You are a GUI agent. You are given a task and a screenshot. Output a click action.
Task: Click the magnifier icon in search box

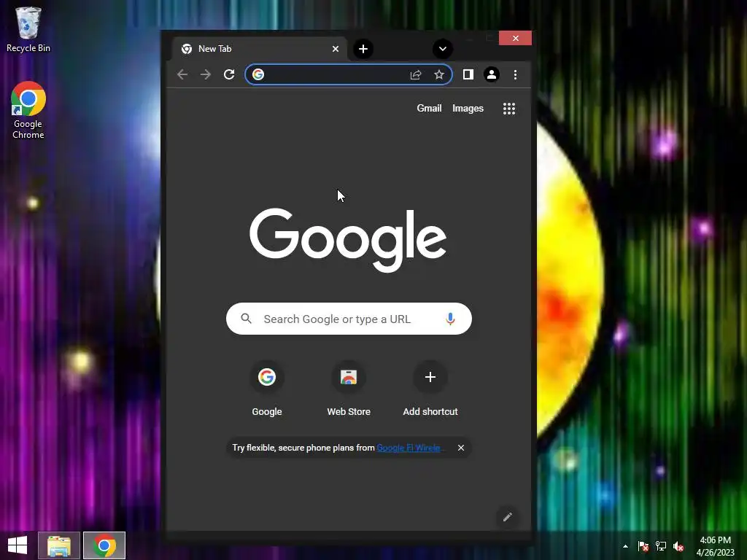(x=247, y=319)
